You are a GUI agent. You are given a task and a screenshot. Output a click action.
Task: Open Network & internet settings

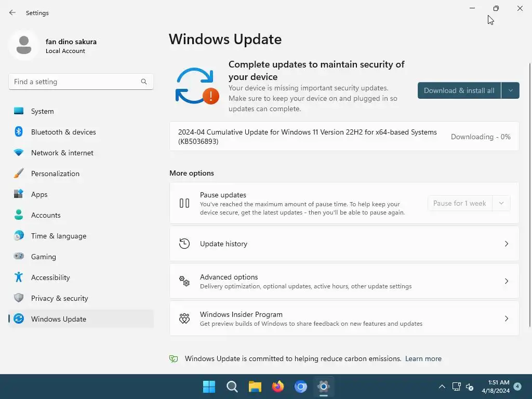(x=81, y=153)
